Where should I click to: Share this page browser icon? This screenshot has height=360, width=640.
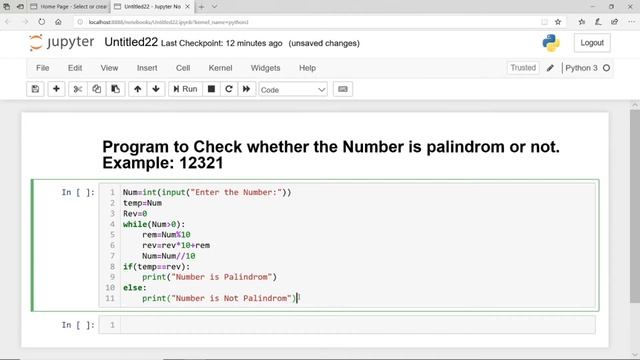click(615, 22)
